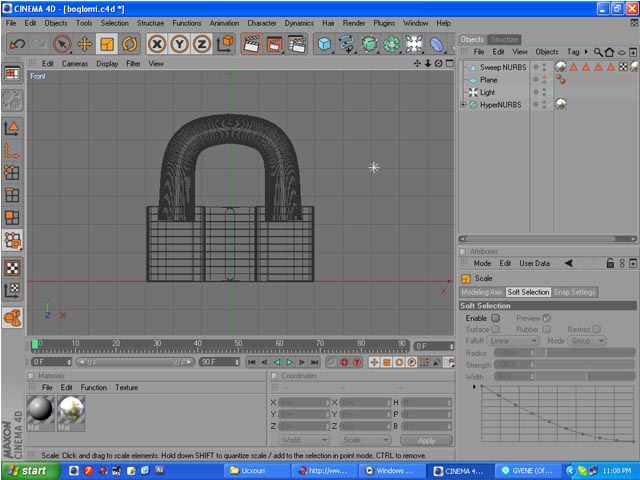Open Windows Start menu

click(30, 471)
